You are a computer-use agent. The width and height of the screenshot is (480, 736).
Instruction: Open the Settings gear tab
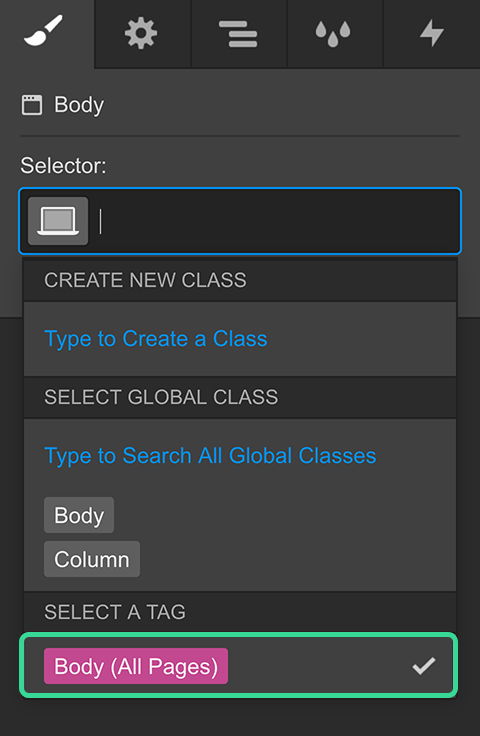(141, 33)
